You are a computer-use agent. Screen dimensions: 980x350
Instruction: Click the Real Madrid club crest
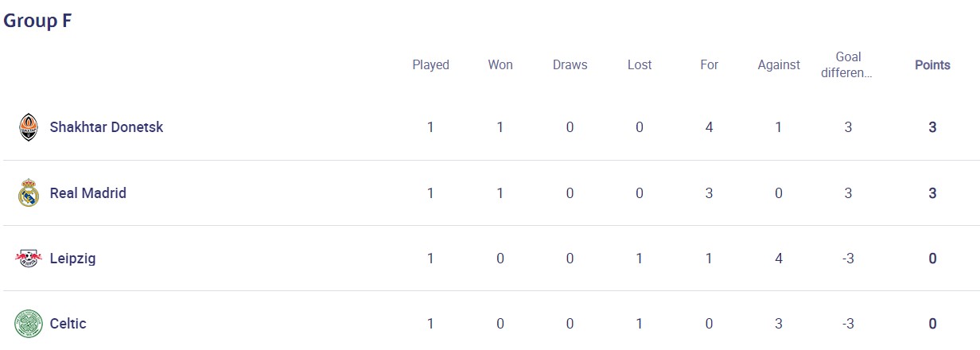[x=28, y=193]
